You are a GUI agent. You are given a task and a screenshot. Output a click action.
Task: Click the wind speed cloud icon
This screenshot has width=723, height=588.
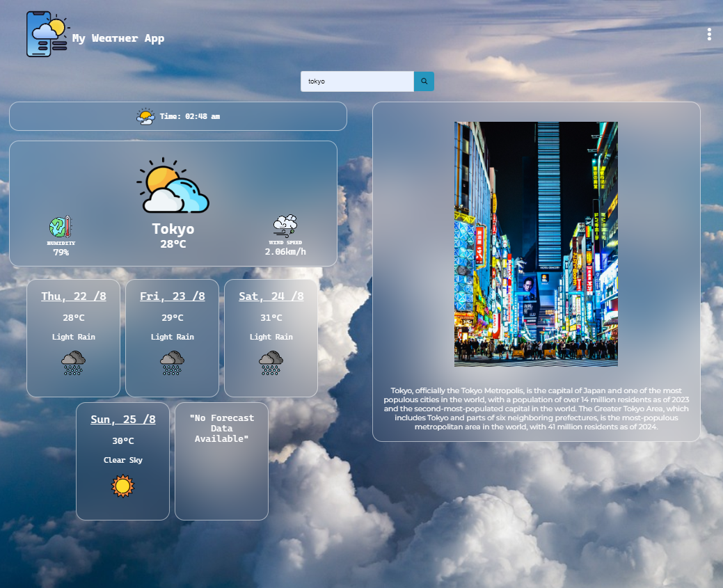tap(285, 226)
